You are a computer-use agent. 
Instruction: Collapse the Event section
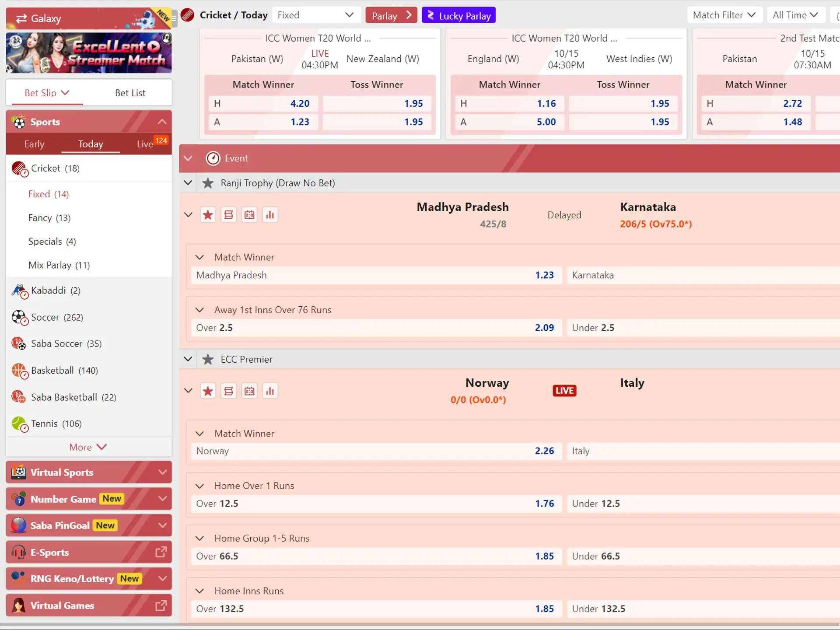[188, 158]
